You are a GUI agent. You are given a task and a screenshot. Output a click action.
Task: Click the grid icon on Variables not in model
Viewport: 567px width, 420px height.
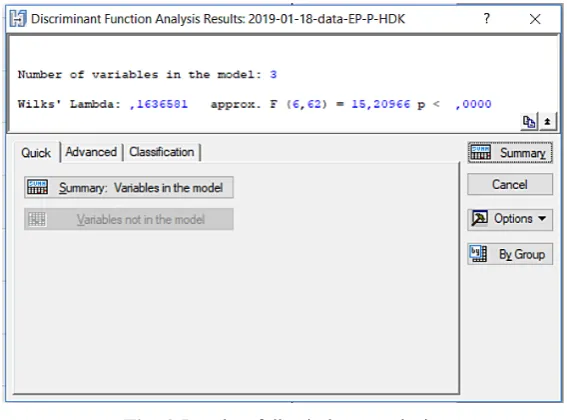tap(37, 219)
